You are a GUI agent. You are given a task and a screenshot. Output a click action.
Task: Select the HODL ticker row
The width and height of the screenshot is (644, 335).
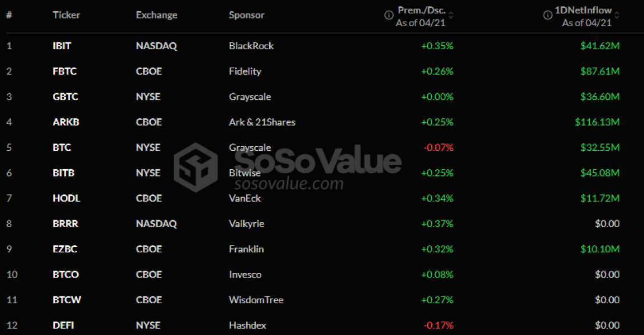pos(66,198)
